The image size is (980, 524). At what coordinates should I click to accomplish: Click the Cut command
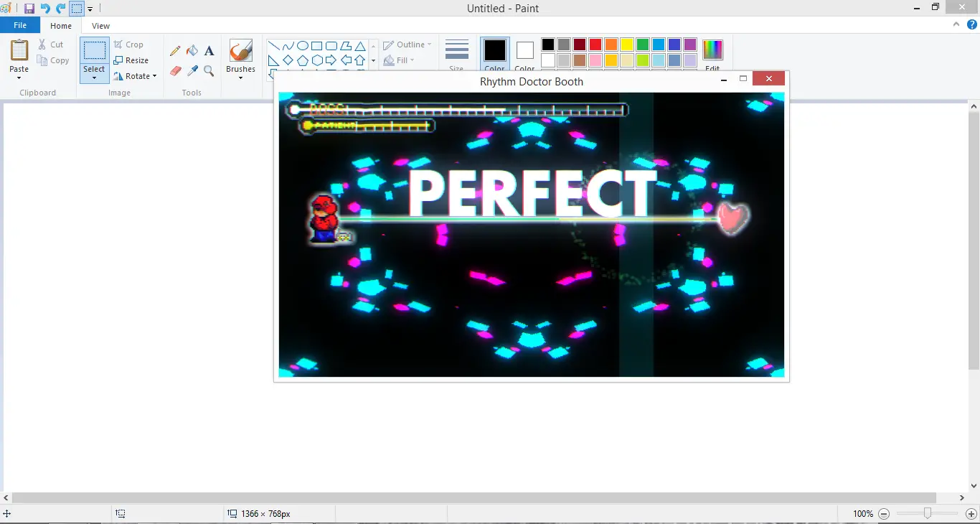[x=51, y=45]
